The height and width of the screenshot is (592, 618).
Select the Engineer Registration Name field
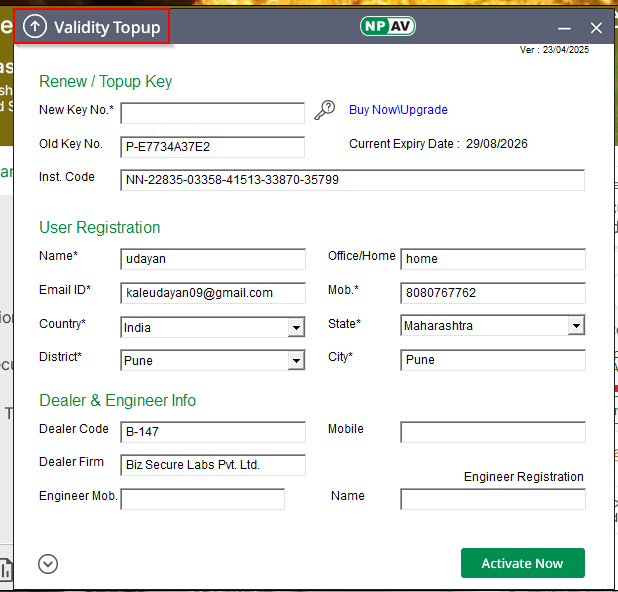tap(492, 499)
